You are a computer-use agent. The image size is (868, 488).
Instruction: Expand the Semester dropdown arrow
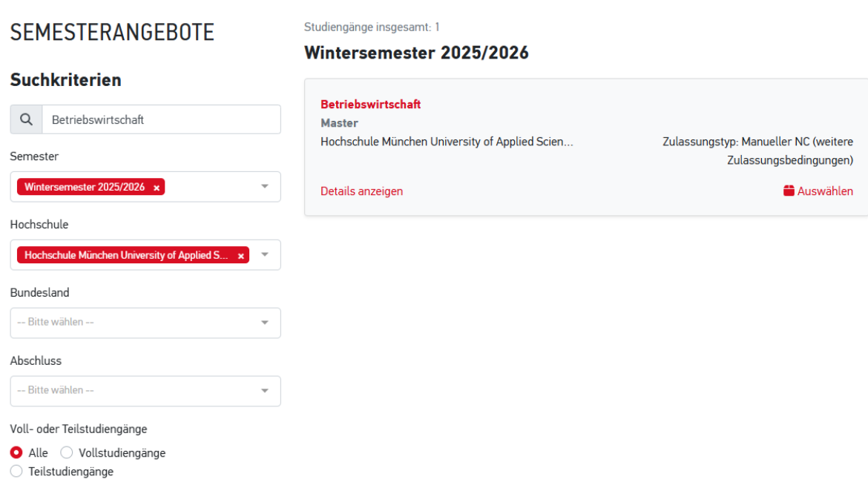(x=265, y=186)
